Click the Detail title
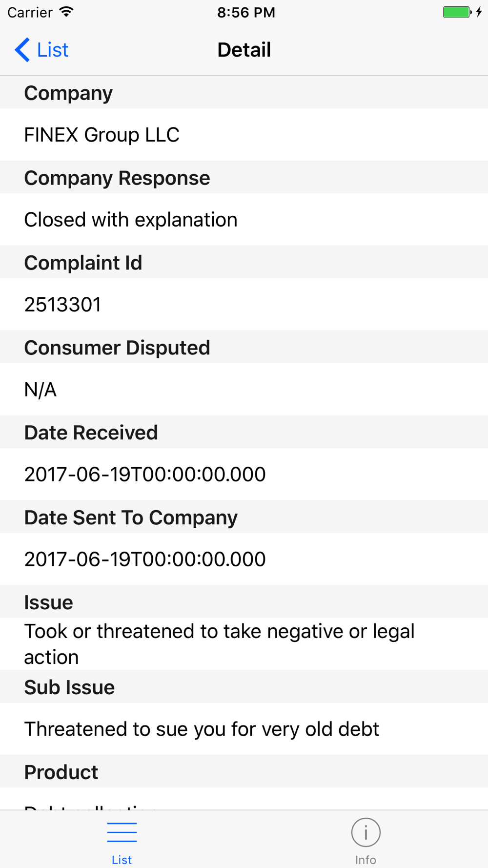 [x=244, y=50]
